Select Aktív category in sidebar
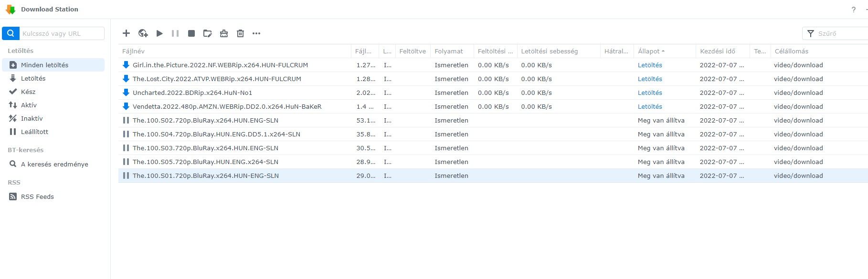This screenshot has height=279, width=868. point(53,105)
